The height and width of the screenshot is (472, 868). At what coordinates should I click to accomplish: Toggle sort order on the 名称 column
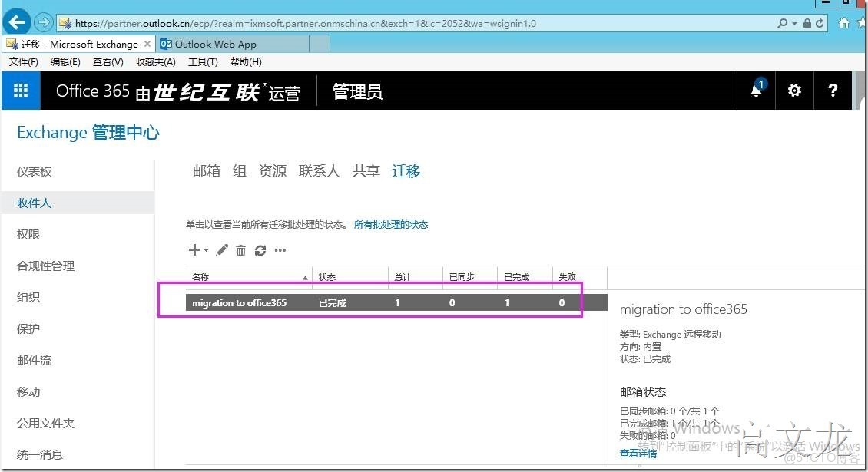[x=304, y=276]
